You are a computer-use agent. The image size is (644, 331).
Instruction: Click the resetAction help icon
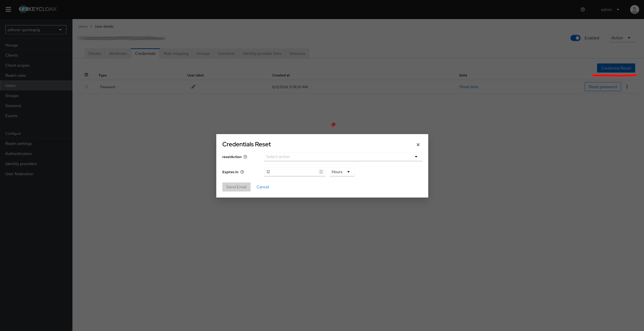click(x=245, y=157)
